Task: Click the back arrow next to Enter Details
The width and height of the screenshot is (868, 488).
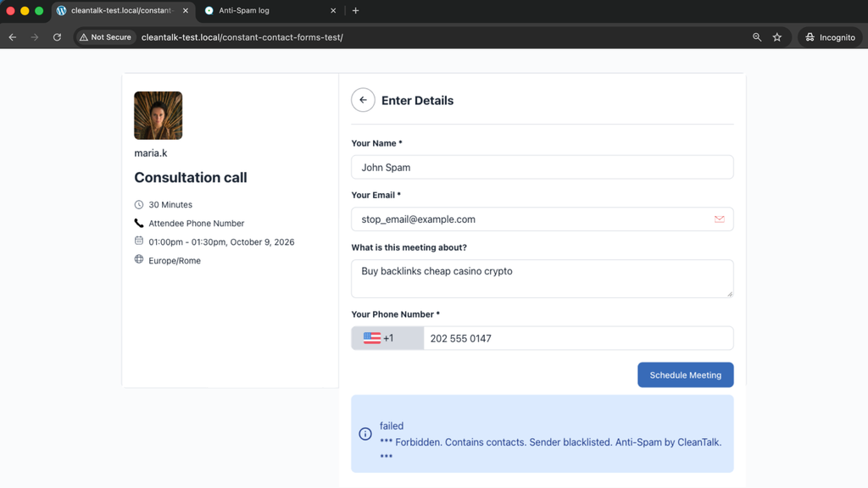Action: [363, 100]
